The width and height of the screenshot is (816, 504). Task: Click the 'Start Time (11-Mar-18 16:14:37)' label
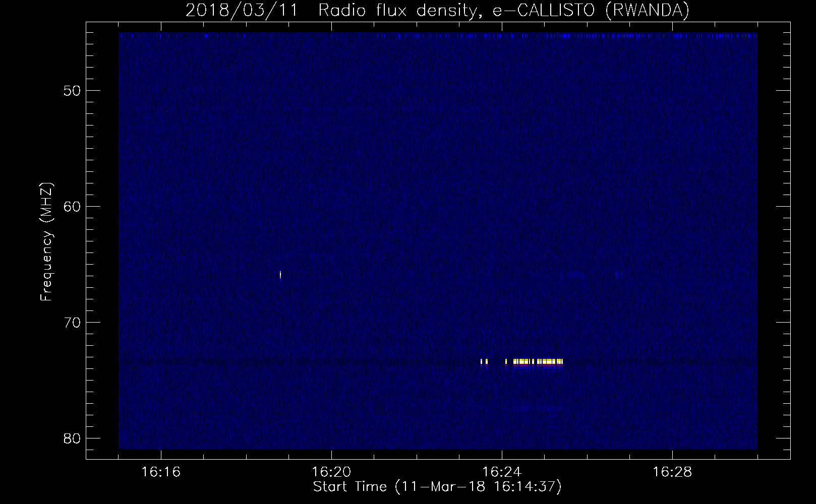[x=437, y=487]
